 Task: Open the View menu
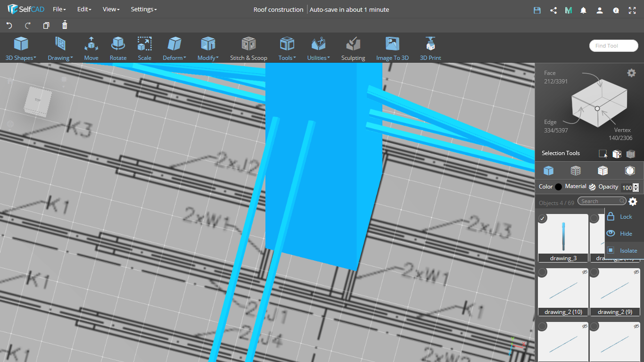coord(111,9)
